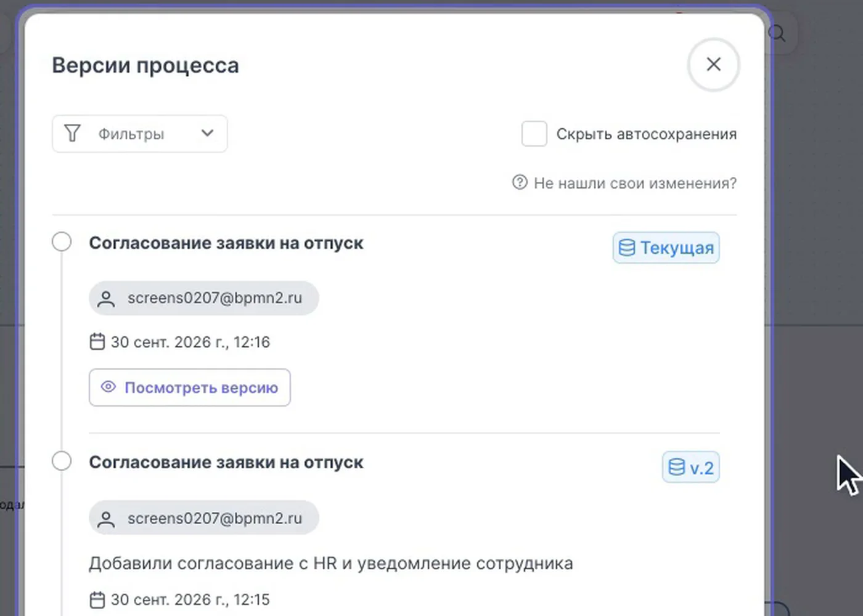Click the first Согласование заявки на отпуск title
The width and height of the screenshot is (863, 616).
pyautogui.click(x=226, y=243)
